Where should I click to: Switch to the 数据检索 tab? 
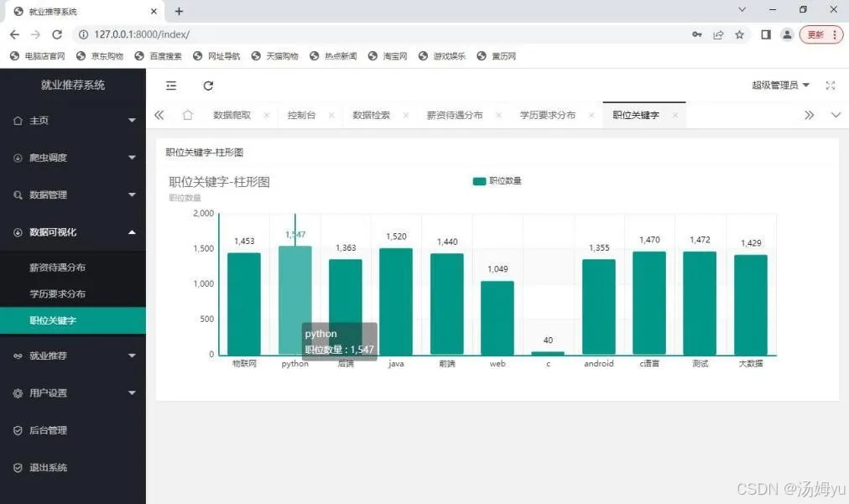tap(371, 115)
